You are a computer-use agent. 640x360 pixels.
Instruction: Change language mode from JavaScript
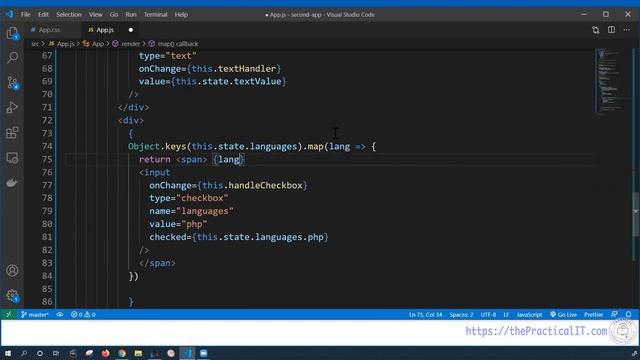[529, 314]
